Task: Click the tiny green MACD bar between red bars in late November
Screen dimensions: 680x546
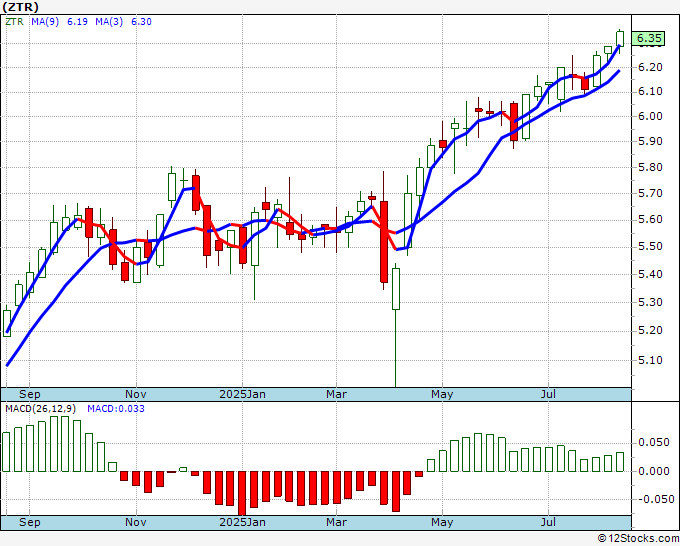Action: (x=183, y=469)
